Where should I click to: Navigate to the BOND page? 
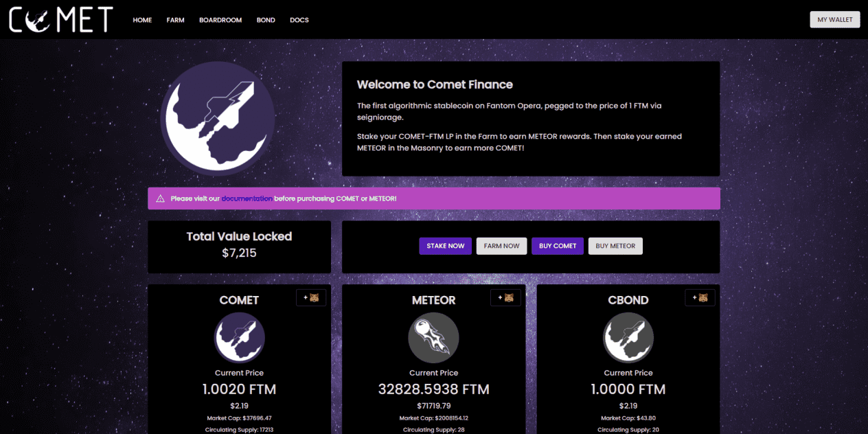pos(266,20)
